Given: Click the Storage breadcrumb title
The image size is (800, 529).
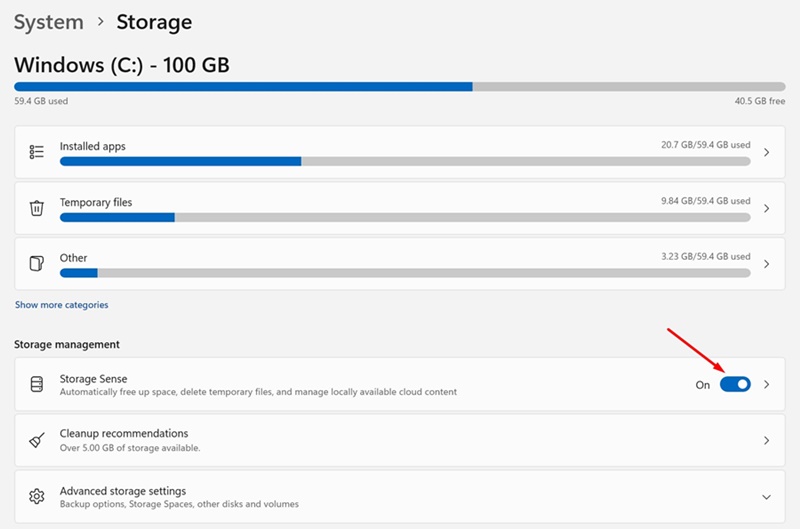Looking at the screenshot, I should click(x=154, y=21).
